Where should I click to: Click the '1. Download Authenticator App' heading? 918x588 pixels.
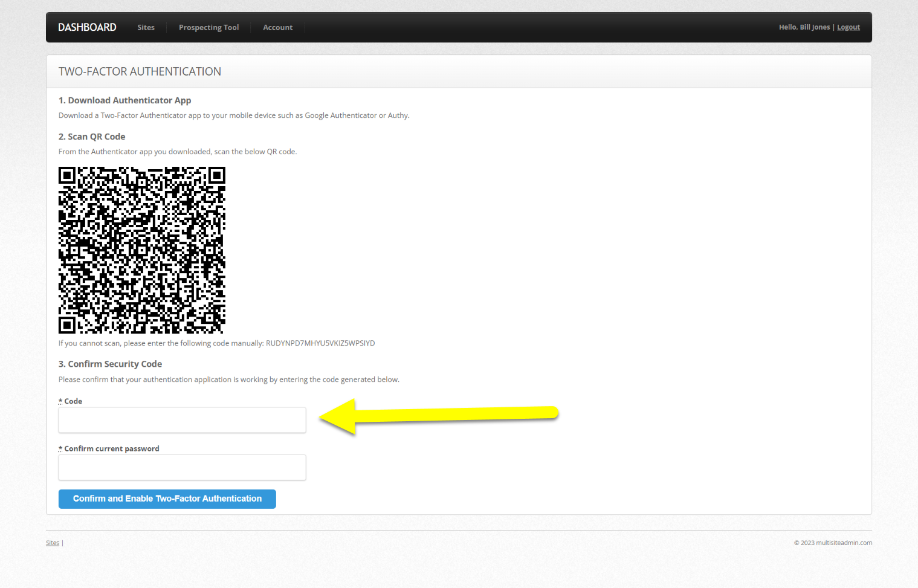pos(125,100)
